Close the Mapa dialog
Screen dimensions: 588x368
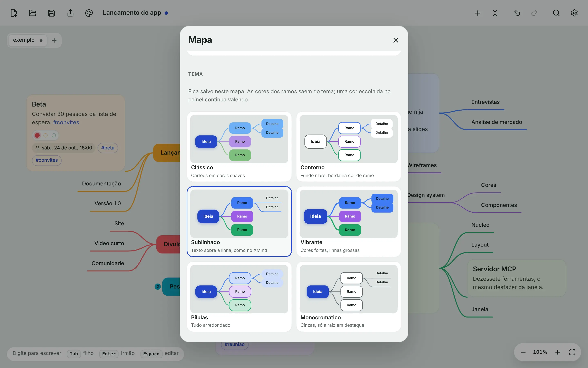click(395, 40)
